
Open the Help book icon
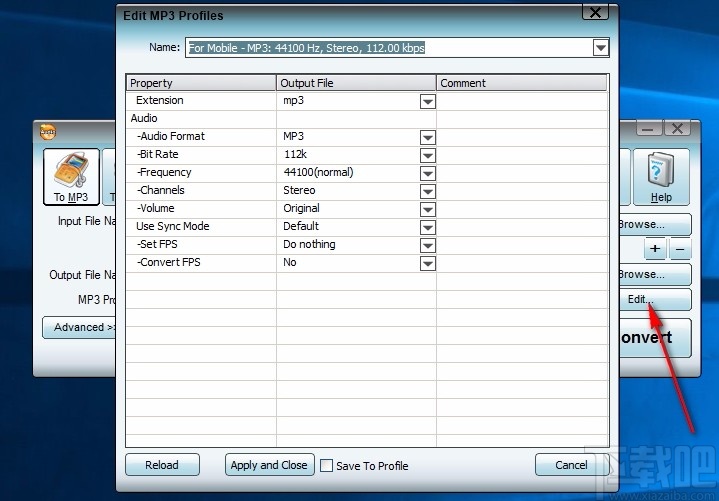point(661,176)
